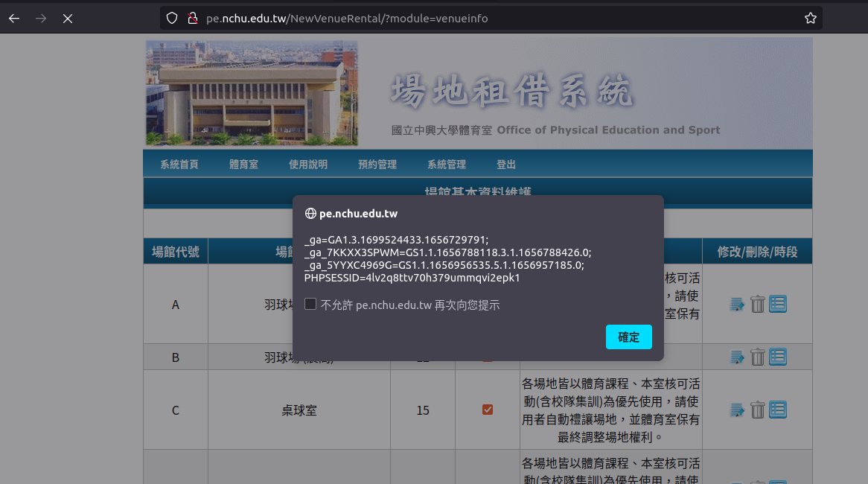The width and height of the screenshot is (868, 484).
Task: Click the URL address bar
Action: coord(491,19)
